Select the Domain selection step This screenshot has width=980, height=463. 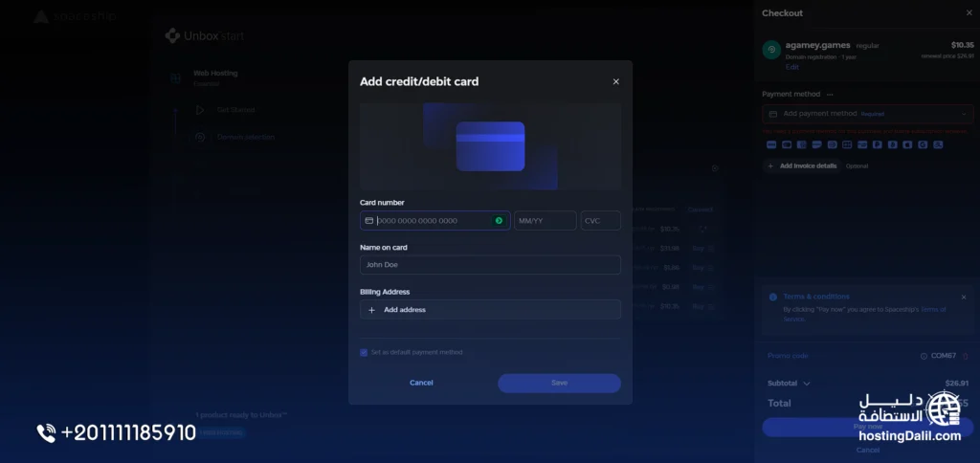pyautogui.click(x=246, y=138)
